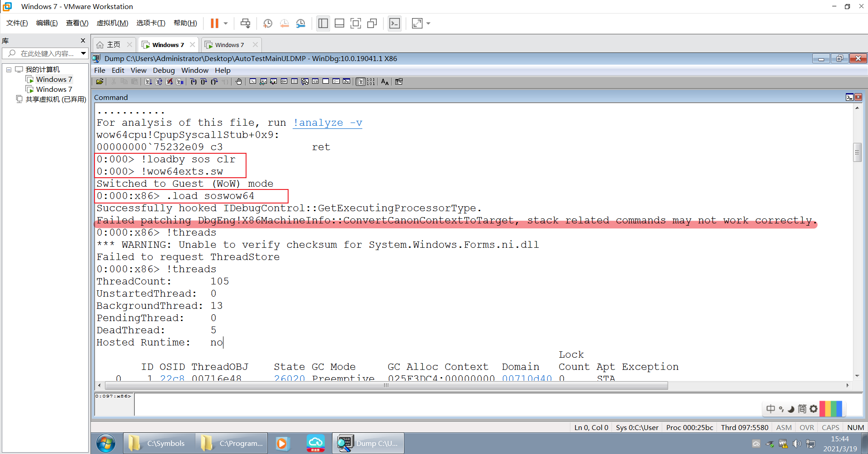Close the 主页 tab
Viewport: 868px width, 454px height.
130,44
